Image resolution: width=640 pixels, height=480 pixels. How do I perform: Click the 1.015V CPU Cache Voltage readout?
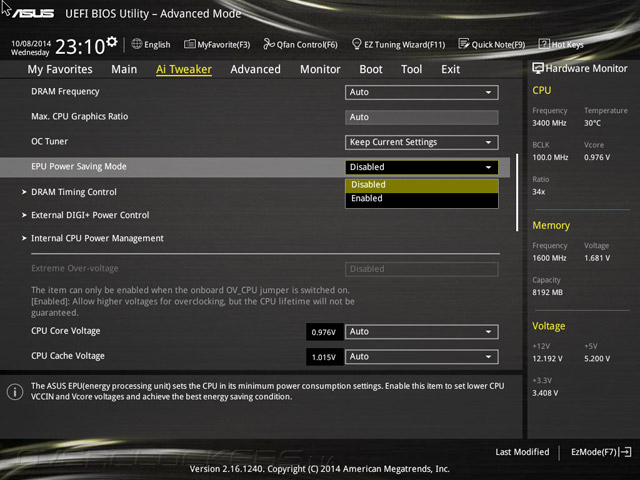[x=324, y=357]
